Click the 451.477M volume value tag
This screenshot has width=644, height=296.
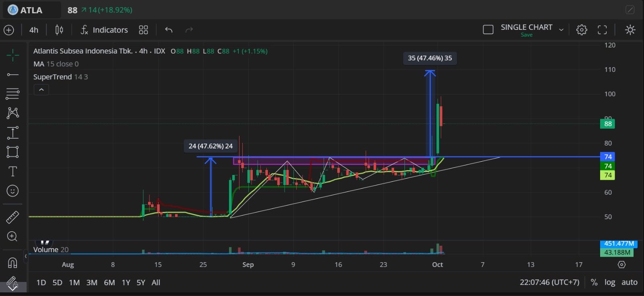pos(619,243)
